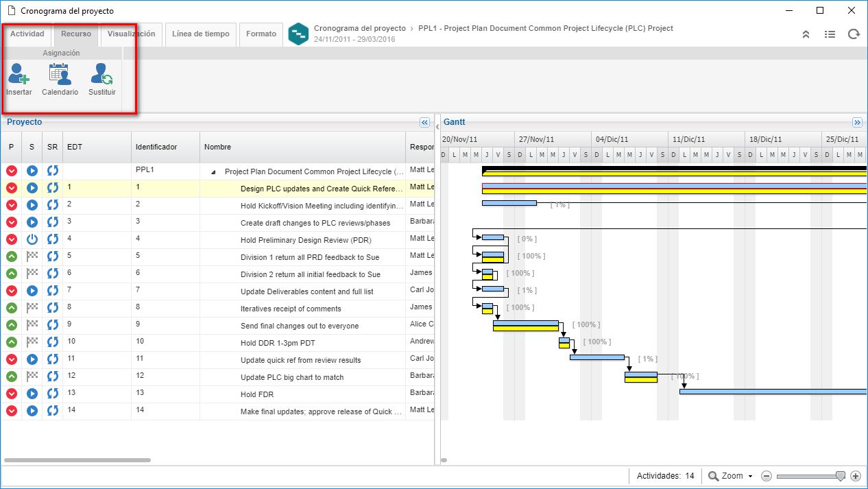Open the list view icon at top right

point(830,34)
